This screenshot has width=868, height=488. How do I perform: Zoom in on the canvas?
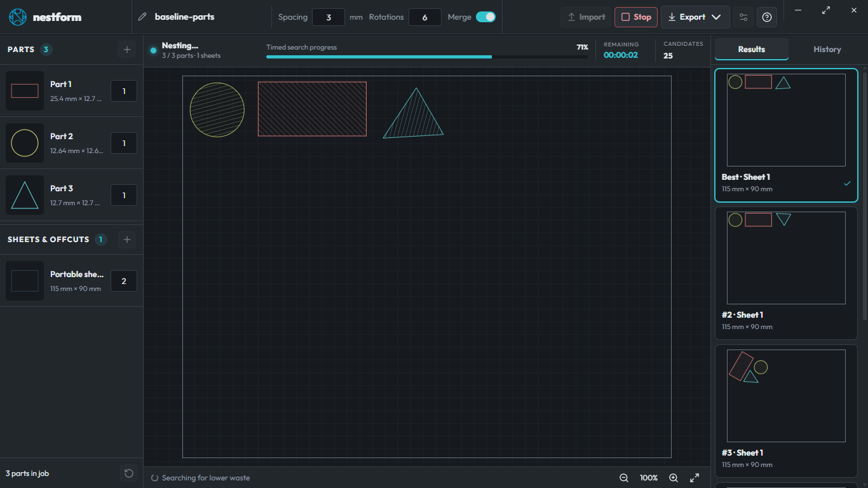(x=674, y=478)
